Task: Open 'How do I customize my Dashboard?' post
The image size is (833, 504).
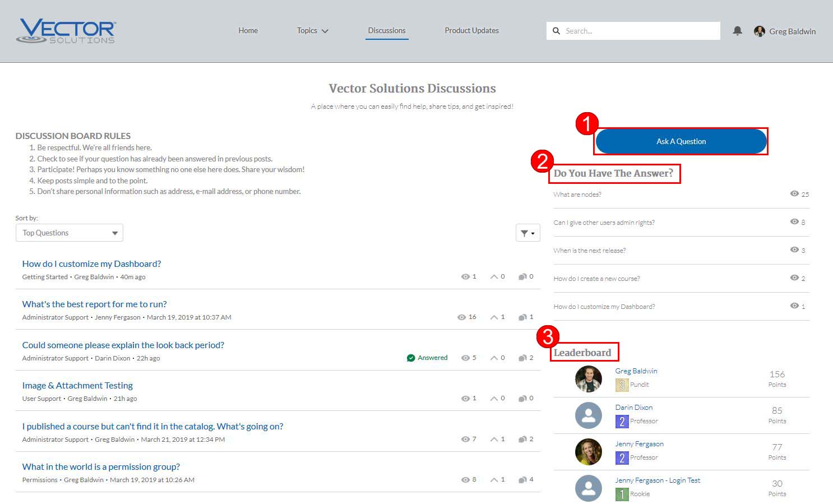Action: pos(91,264)
